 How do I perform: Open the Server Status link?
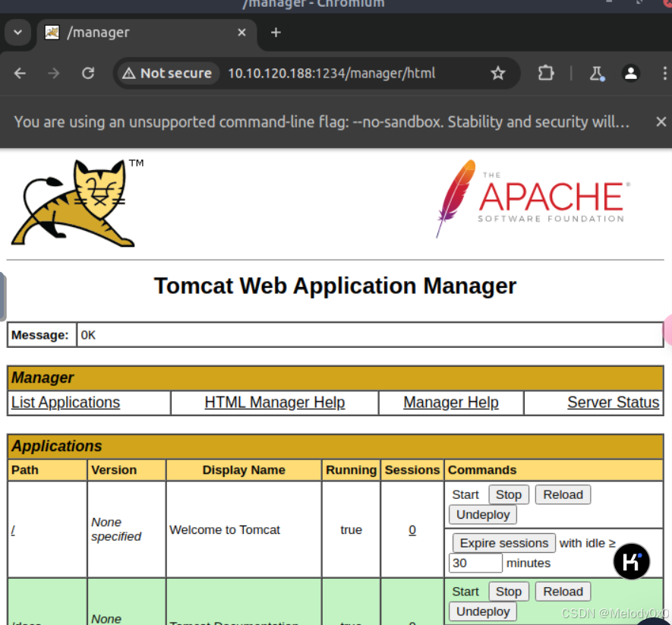point(614,402)
